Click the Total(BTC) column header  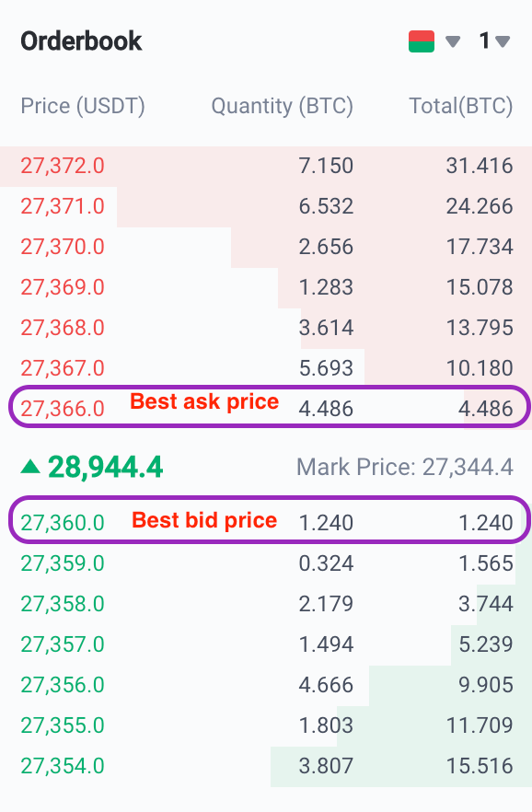tap(460, 106)
